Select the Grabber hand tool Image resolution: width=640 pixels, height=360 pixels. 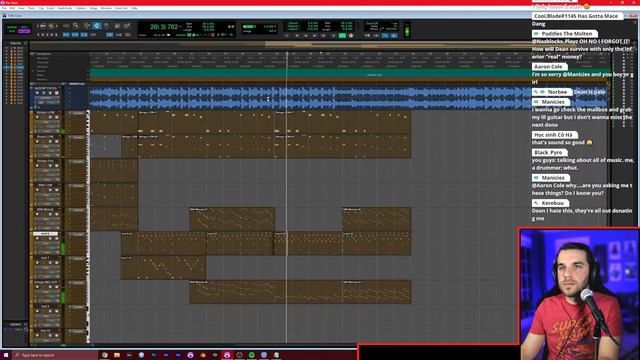[107, 26]
